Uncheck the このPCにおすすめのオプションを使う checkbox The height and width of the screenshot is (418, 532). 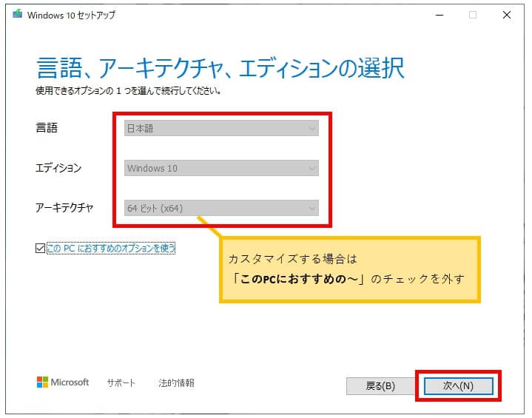(x=40, y=249)
